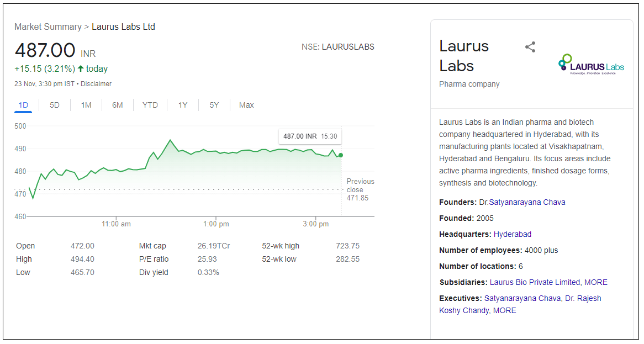This screenshot has width=644, height=344.
Task: Click the High value 494.40
Action: tap(82, 259)
